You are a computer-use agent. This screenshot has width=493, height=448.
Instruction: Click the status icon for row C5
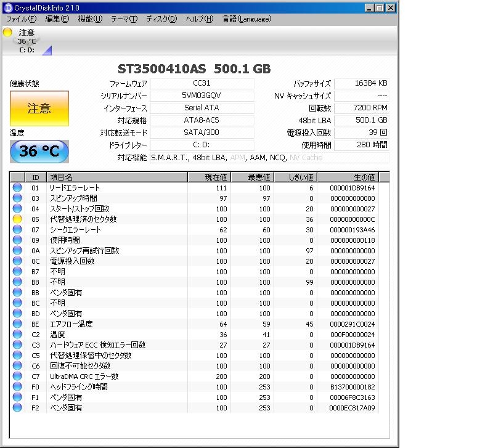coord(17,355)
